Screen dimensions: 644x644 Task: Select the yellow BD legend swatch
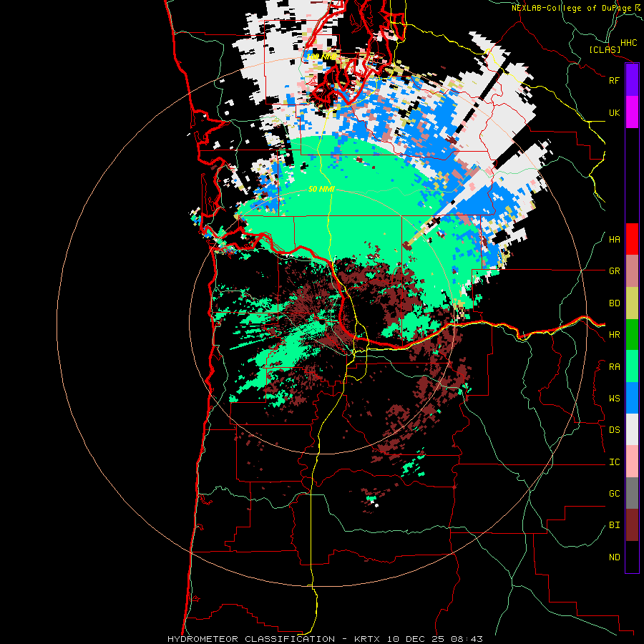(632, 303)
